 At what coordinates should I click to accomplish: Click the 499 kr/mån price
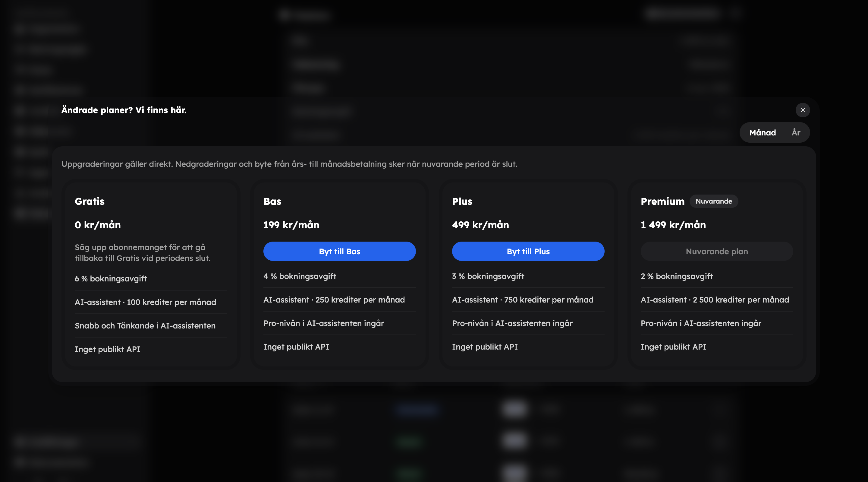click(x=480, y=225)
